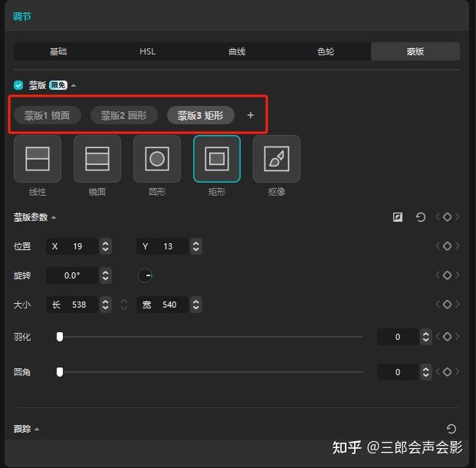Switch to the HSL tab

tap(147, 51)
